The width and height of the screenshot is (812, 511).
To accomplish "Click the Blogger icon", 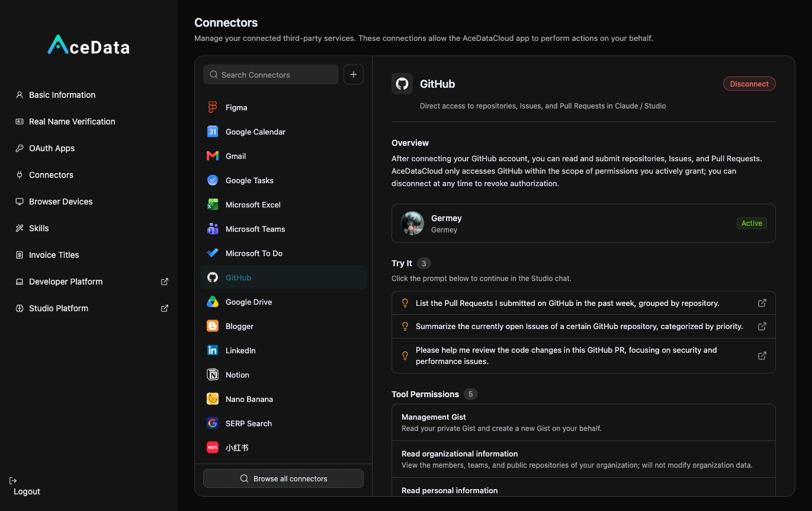I will point(213,326).
